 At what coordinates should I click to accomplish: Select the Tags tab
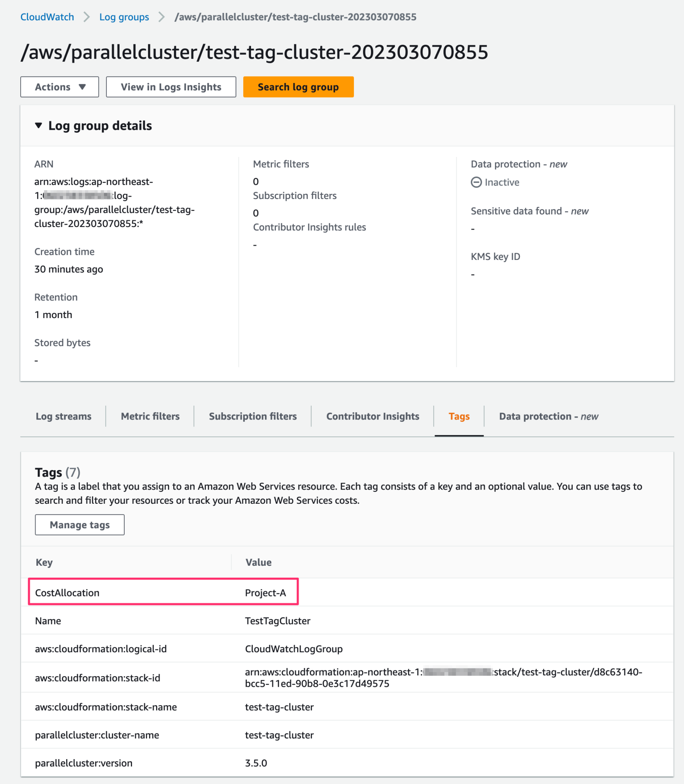tap(459, 416)
